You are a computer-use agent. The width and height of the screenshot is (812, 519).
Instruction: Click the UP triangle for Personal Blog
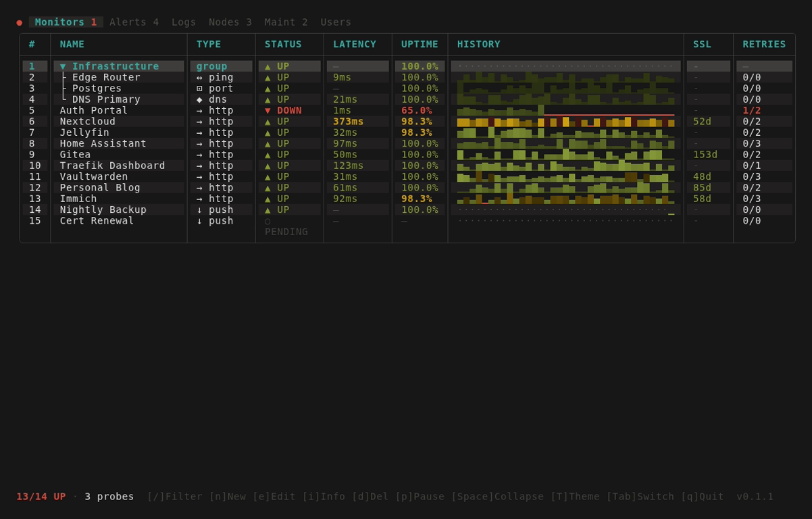pyautogui.click(x=268, y=188)
